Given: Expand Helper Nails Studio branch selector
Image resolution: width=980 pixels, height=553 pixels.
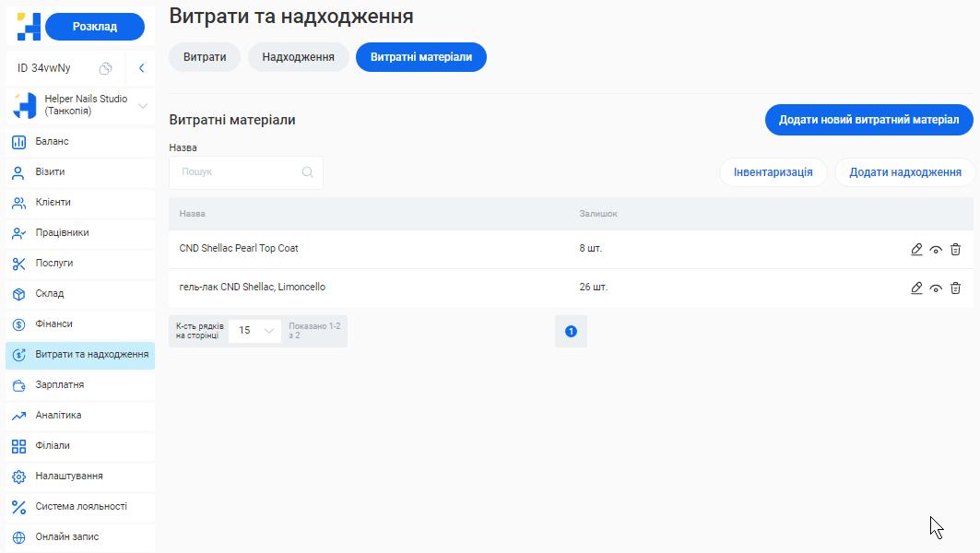Looking at the screenshot, I should click(x=143, y=106).
